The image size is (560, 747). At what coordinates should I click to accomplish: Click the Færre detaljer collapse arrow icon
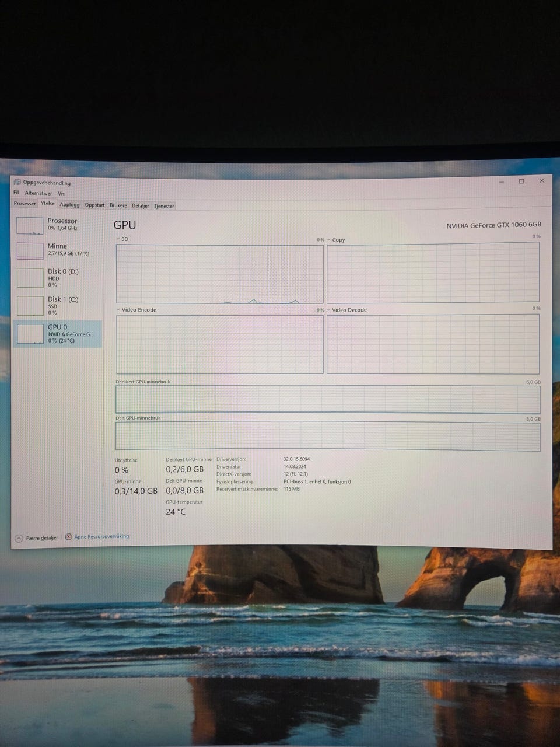pos(19,538)
